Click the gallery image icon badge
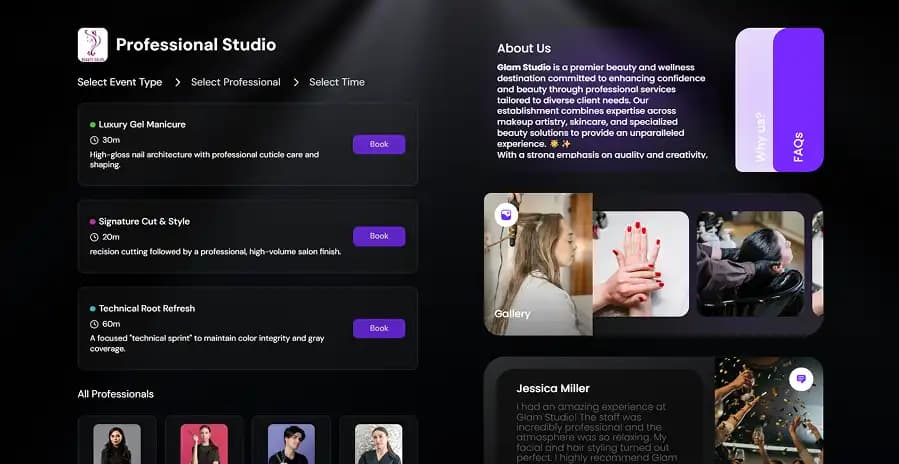 [506, 215]
